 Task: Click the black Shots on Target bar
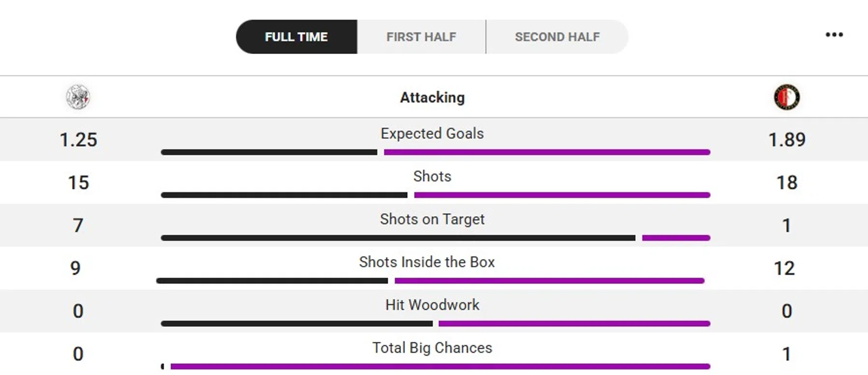coord(398,238)
